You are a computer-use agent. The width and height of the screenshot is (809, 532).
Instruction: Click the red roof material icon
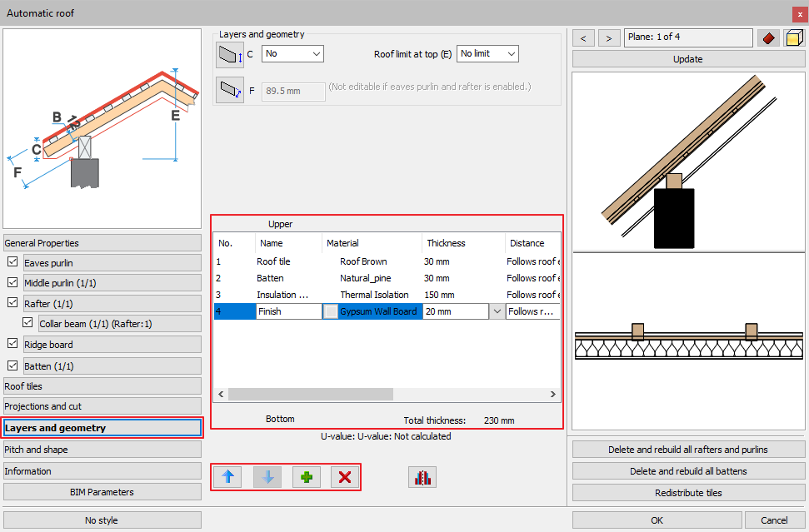click(767, 38)
